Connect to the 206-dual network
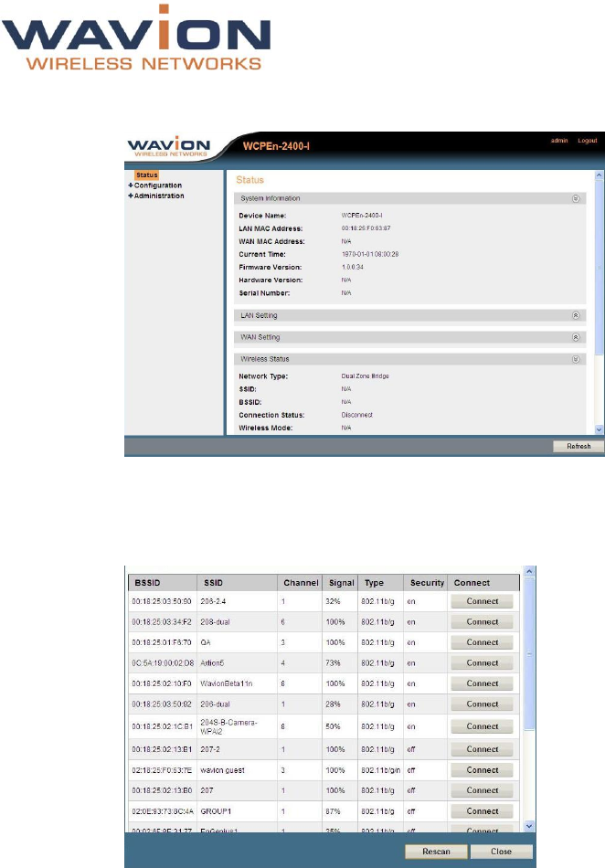605x868 pixels. pyautogui.click(x=483, y=704)
